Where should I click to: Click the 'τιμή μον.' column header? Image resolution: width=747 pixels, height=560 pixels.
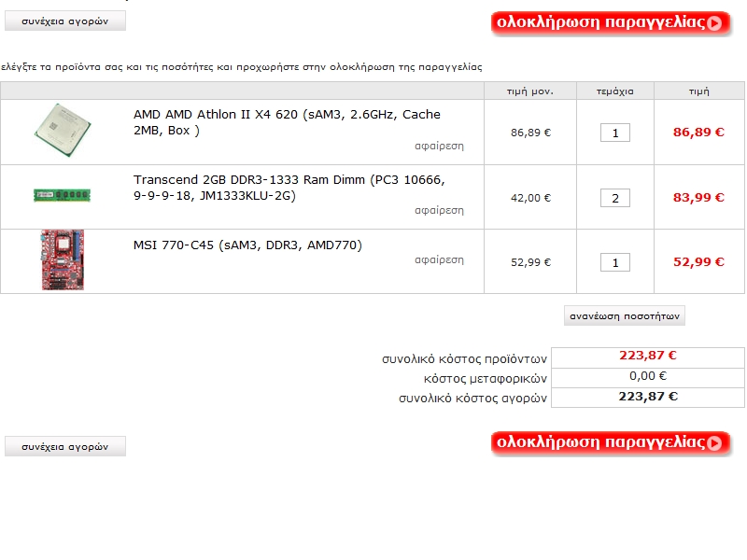coord(530,91)
